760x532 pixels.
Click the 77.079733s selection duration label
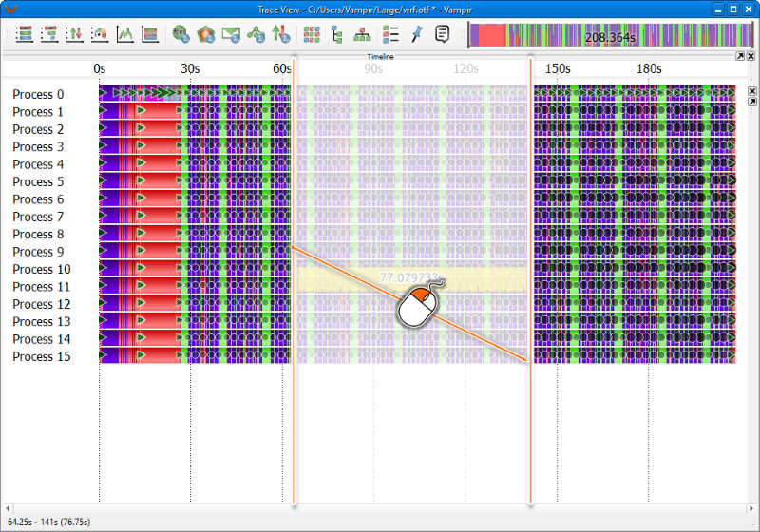pyautogui.click(x=411, y=277)
